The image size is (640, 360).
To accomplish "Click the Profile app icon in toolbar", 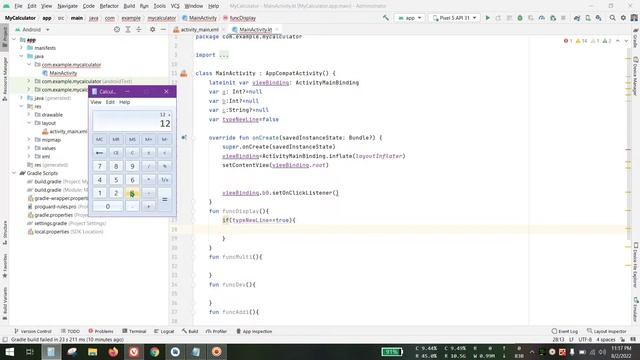I will point(542,18).
